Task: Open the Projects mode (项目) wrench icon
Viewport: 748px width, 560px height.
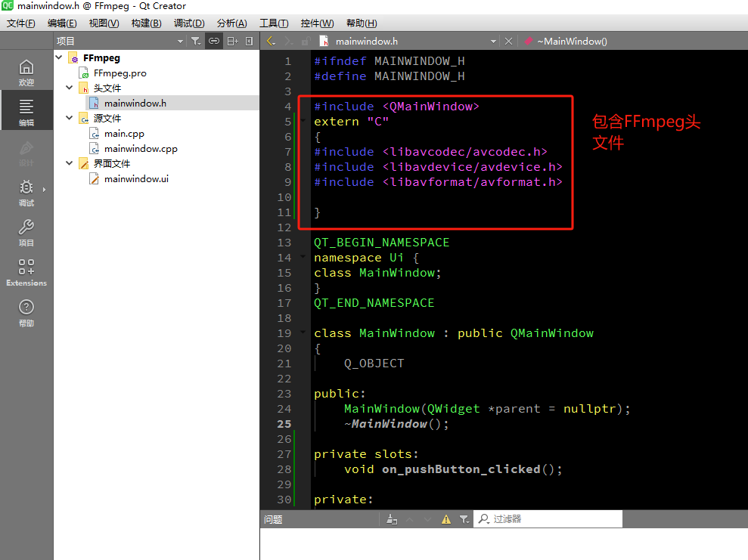Action: click(26, 233)
